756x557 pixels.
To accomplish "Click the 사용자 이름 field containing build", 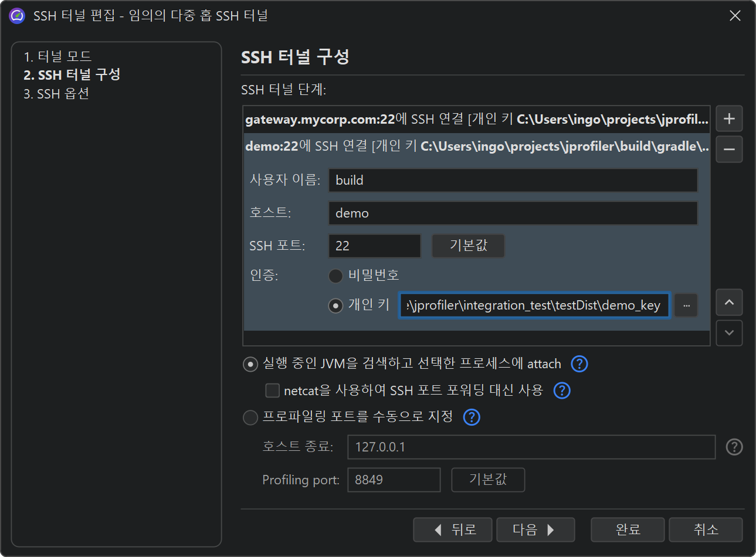I will (x=513, y=181).
